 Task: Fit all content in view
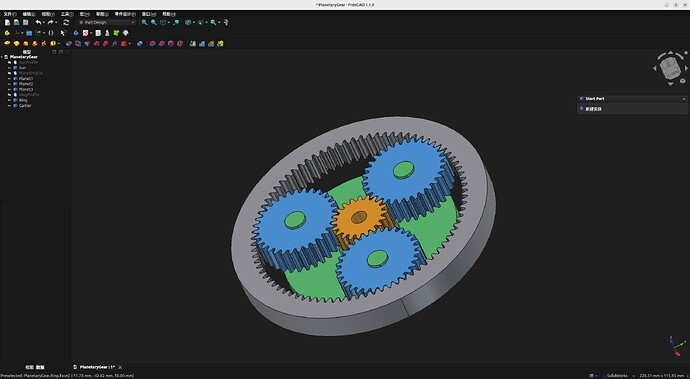click(144, 22)
